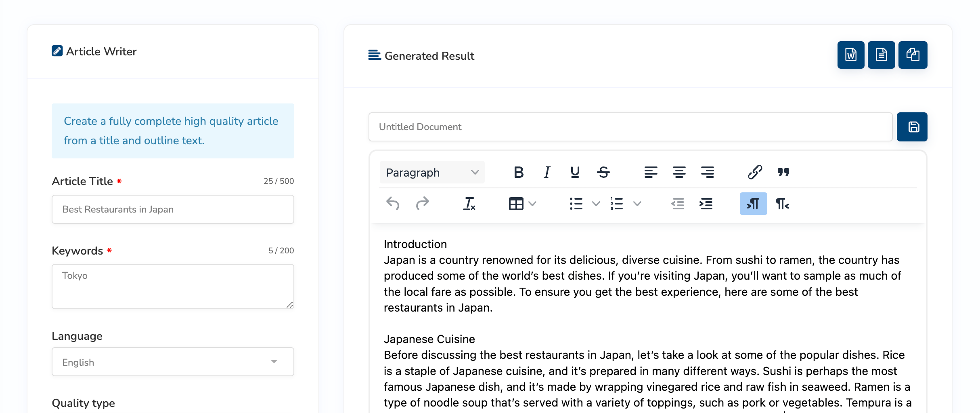
Task: Click the Article Writer pencil icon
Action: 57,51
